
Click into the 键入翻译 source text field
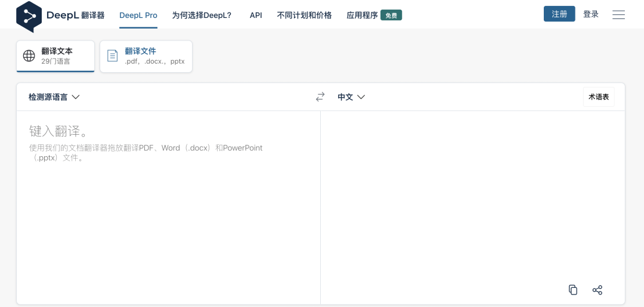coord(168,207)
